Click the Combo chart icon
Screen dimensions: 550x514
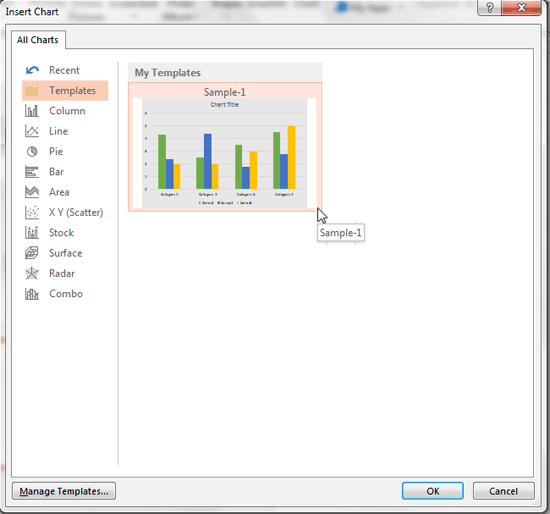coord(32,294)
